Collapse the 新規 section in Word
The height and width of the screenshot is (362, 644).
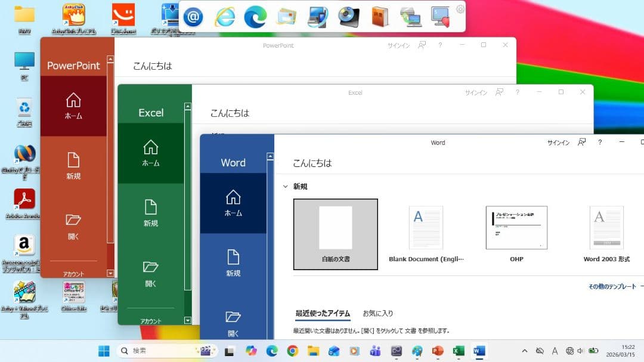click(286, 186)
